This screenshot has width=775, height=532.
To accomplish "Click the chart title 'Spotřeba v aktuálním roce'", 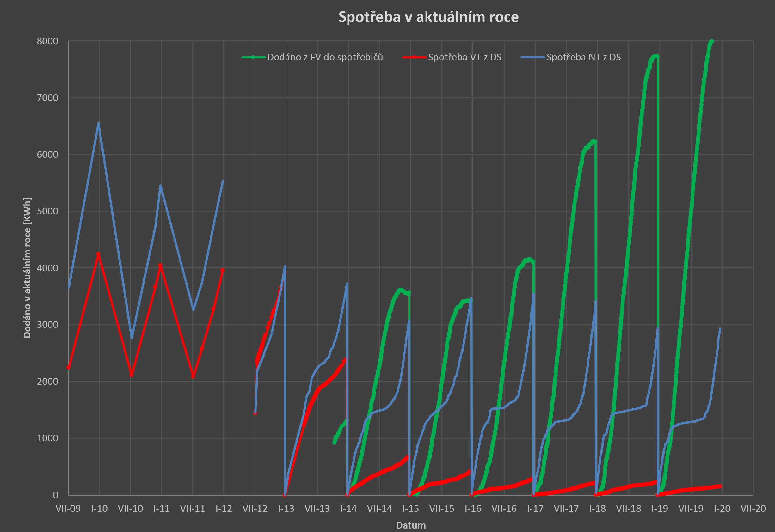I will 428,17.
